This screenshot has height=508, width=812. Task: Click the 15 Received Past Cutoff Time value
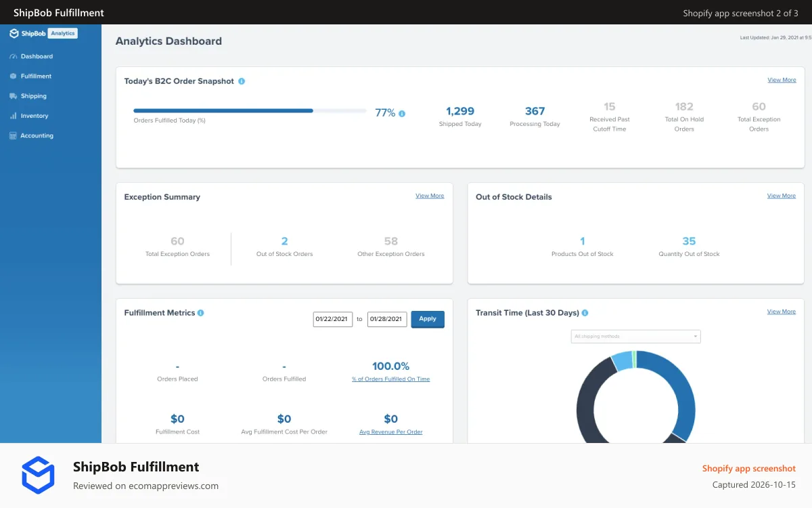coord(610,106)
